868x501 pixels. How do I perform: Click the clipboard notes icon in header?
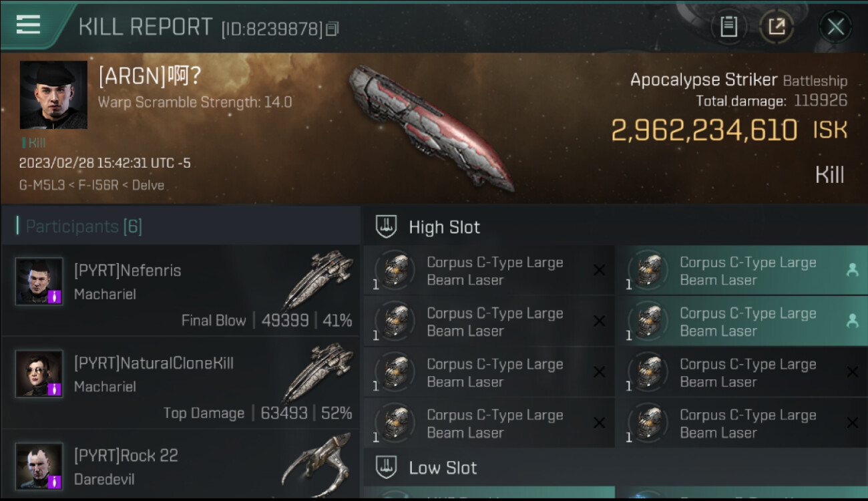point(728,27)
